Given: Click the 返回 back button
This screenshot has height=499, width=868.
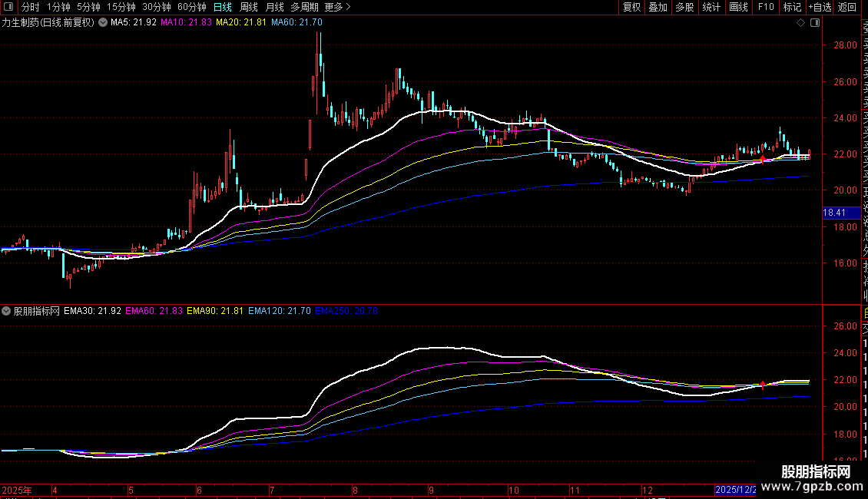Looking at the screenshot, I should point(846,8).
